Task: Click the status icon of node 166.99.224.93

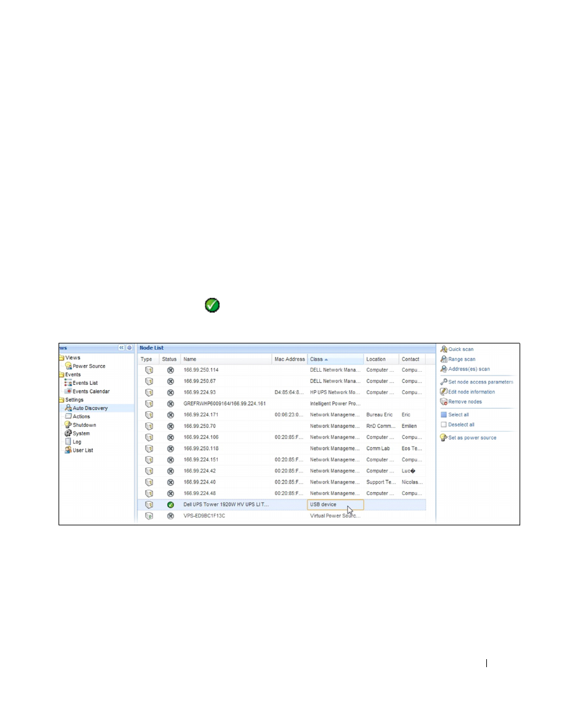Action: pyautogui.click(x=171, y=393)
